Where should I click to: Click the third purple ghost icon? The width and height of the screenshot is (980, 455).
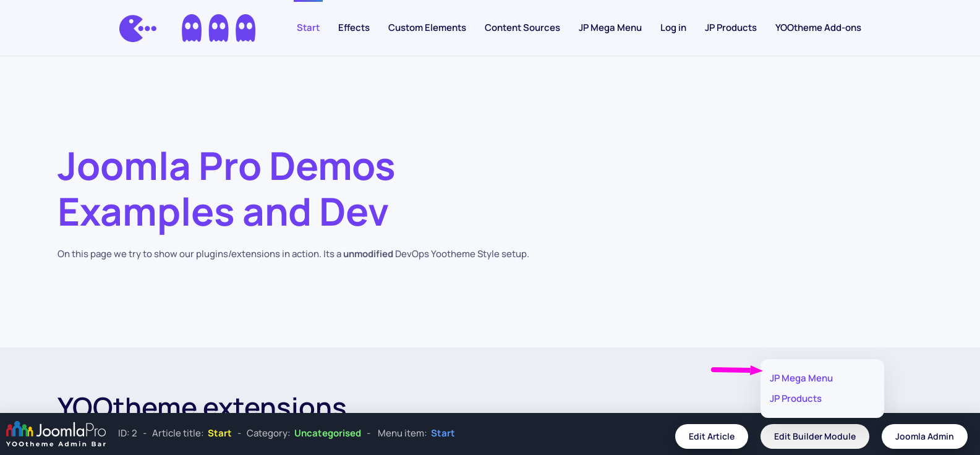pyautogui.click(x=245, y=28)
